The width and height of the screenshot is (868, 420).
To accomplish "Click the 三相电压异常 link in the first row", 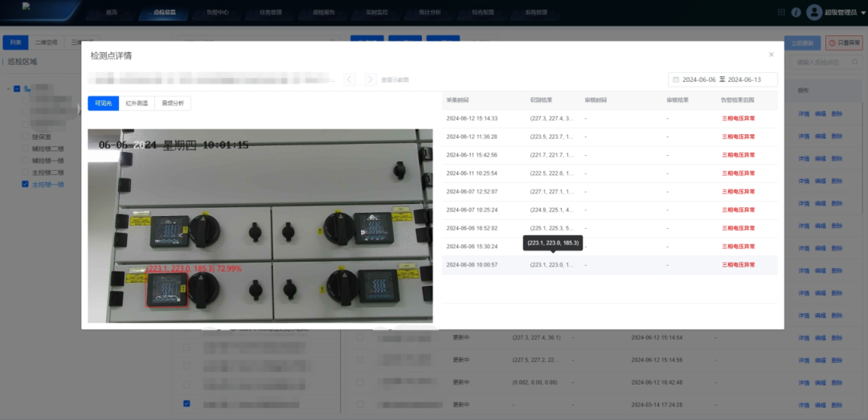I will (x=738, y=118).
